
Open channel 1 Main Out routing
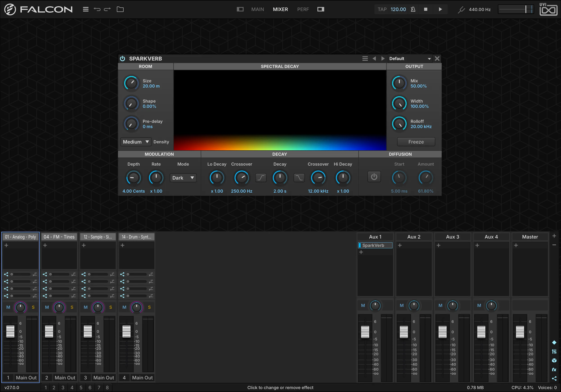pos(26,378)
